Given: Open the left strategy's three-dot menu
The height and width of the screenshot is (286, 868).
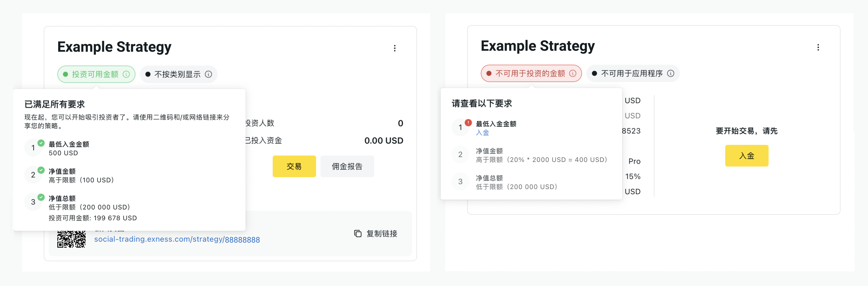Looking at the screenshot, I should tap(395, 48).
